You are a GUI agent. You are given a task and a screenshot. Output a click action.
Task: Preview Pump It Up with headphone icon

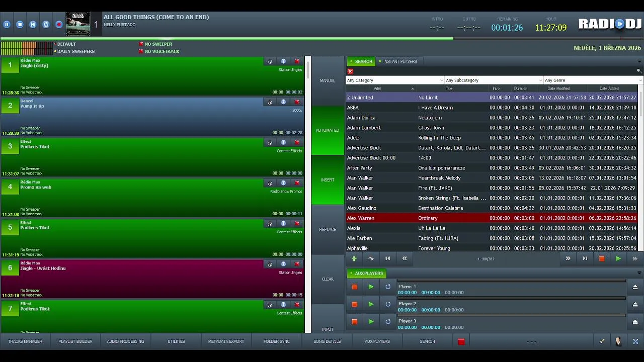270,102
